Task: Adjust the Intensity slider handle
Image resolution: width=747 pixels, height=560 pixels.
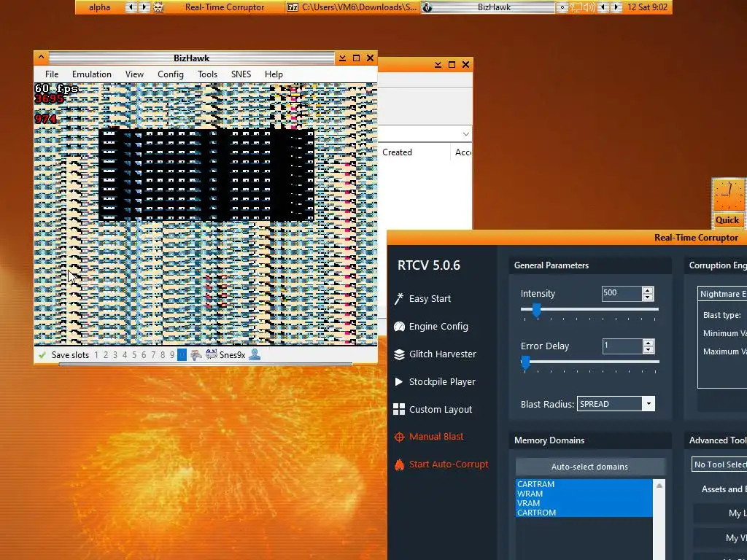Action: (x=536, y=310)
